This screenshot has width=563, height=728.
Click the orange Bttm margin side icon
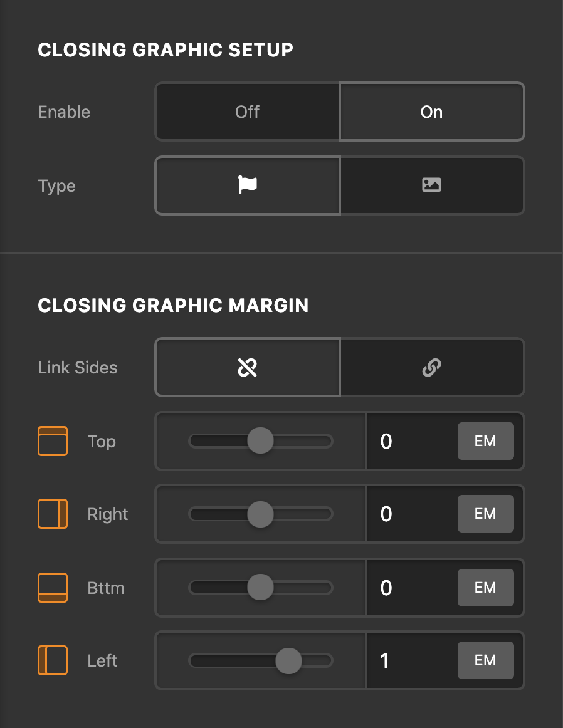[53, 588]
